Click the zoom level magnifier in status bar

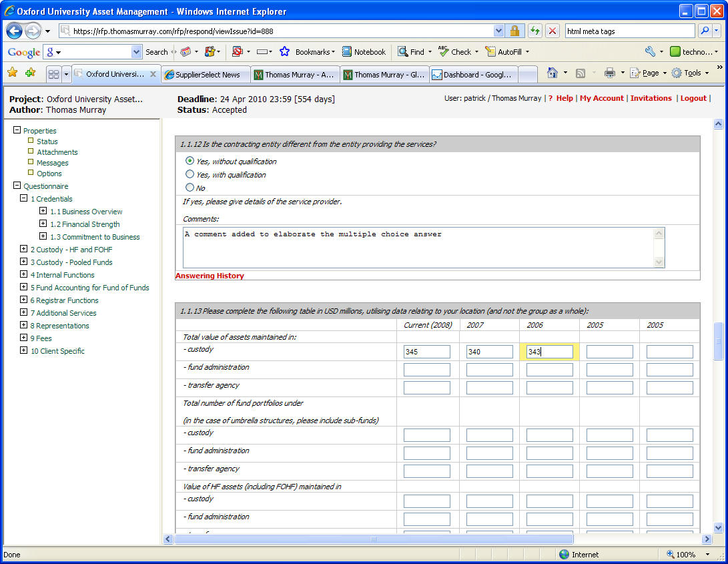point(671,554)
